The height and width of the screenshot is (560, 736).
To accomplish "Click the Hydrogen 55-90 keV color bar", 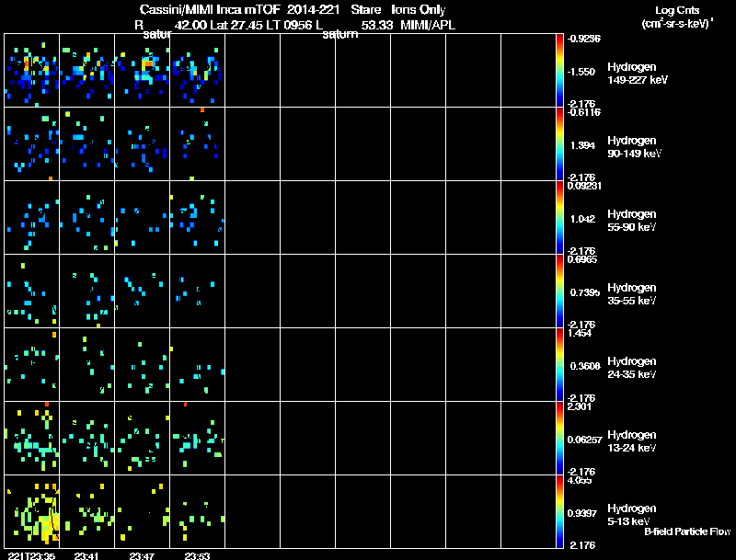I will 559,218.
